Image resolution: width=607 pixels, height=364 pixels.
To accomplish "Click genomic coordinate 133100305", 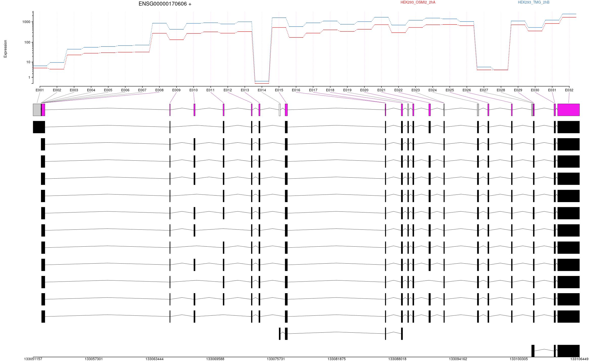I will point(519,359).
